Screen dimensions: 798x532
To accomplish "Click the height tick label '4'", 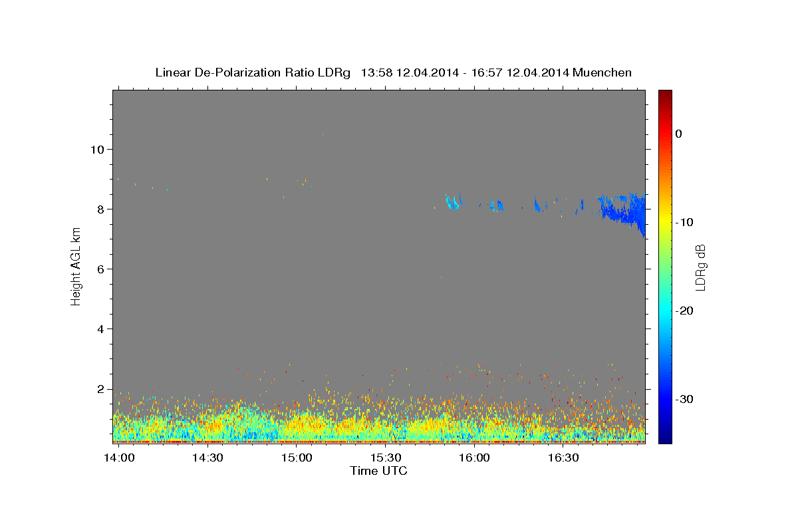I will click(x=100, y=329).
